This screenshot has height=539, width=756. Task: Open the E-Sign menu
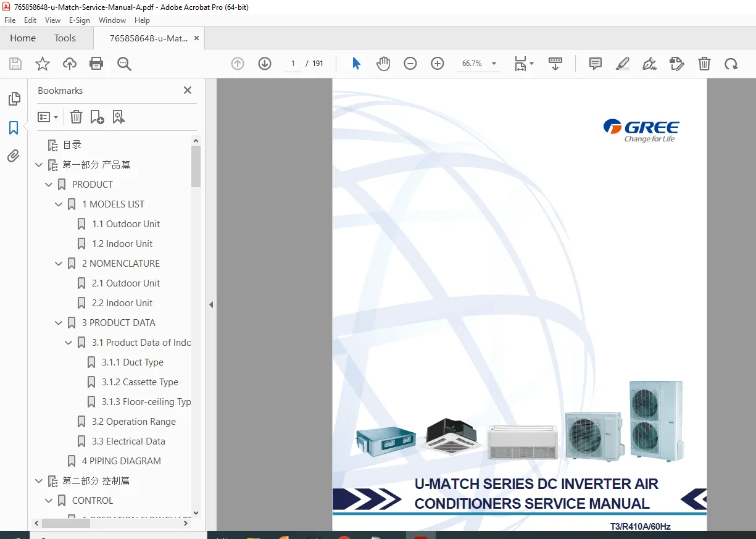80,20
